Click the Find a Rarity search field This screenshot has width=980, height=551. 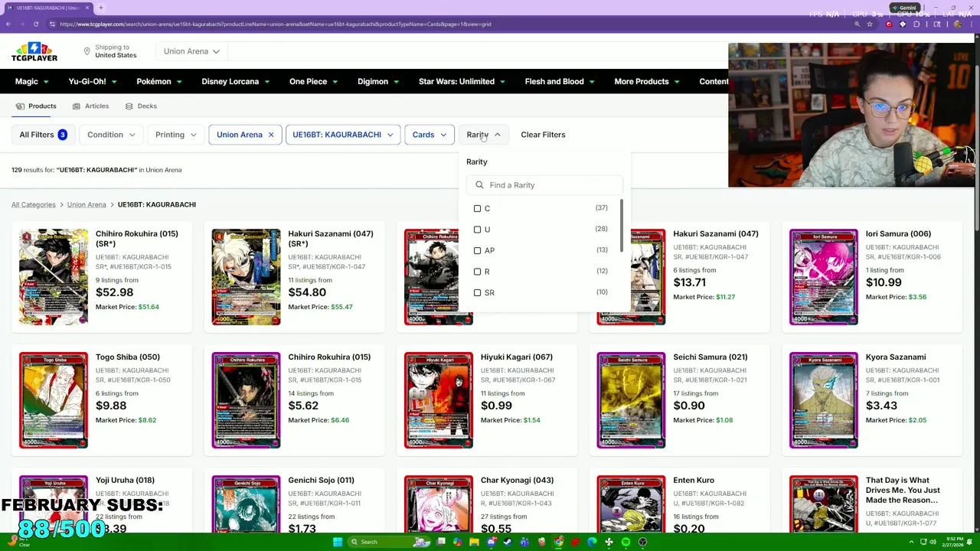(544, 185)
